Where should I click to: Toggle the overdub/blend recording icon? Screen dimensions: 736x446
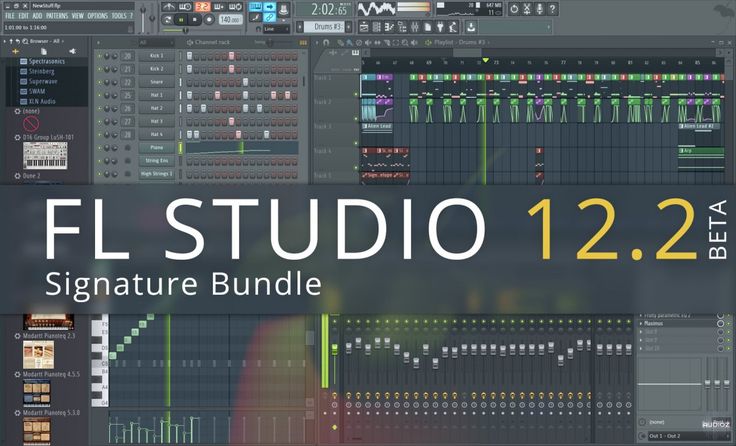[x=219, y=7]
